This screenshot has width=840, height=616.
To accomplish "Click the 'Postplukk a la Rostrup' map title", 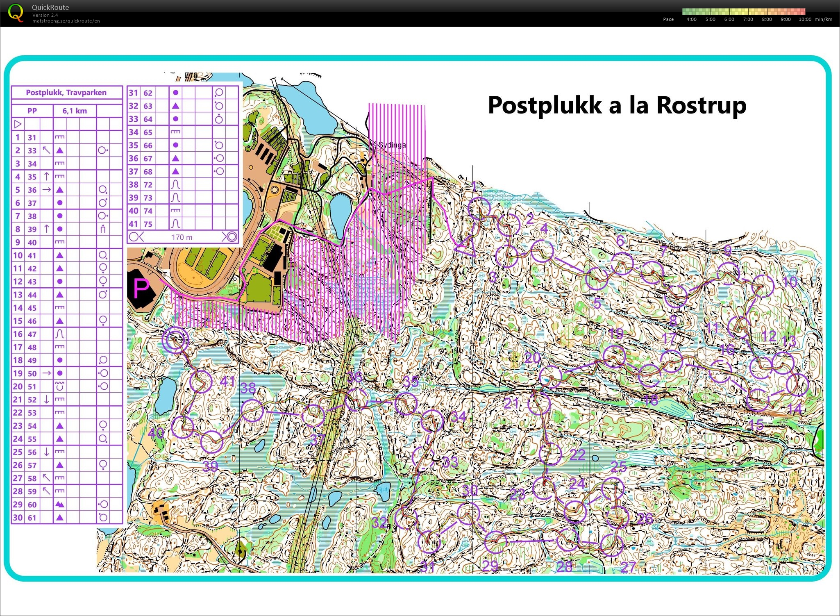I will [617, 105].
